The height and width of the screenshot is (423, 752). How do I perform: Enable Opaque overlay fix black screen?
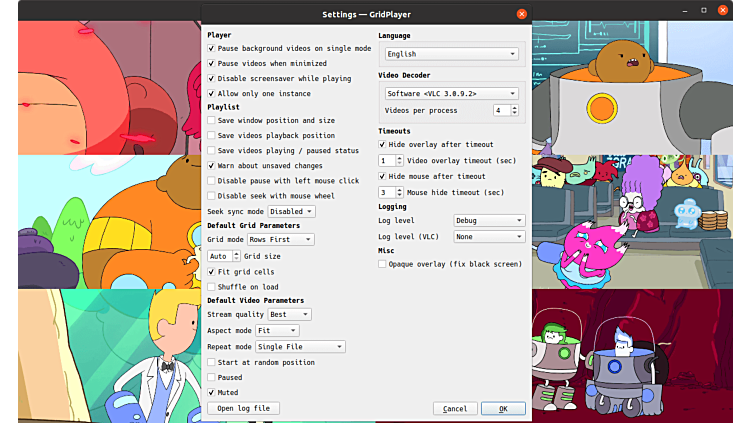tap(383, 264)
